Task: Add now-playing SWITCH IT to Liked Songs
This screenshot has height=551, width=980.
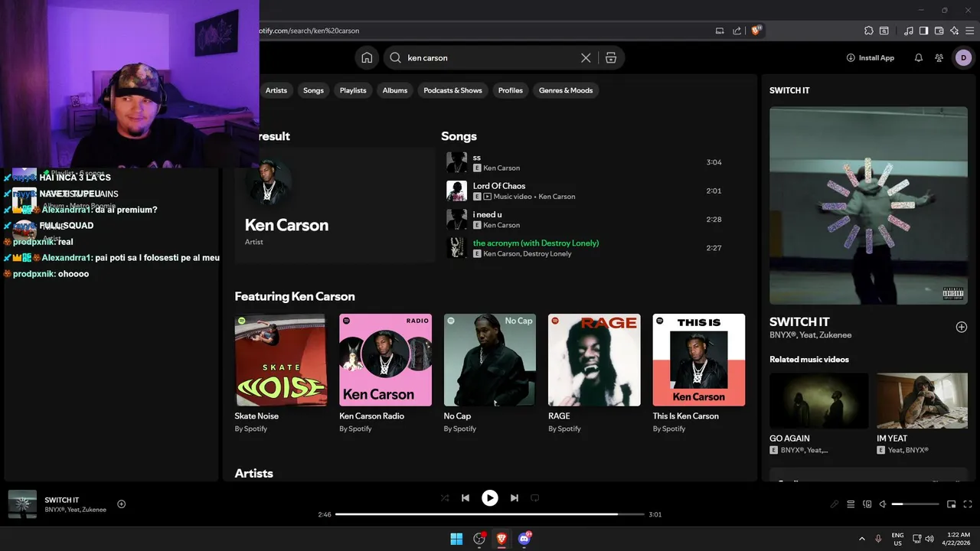Action: click(x=121, y=504)
